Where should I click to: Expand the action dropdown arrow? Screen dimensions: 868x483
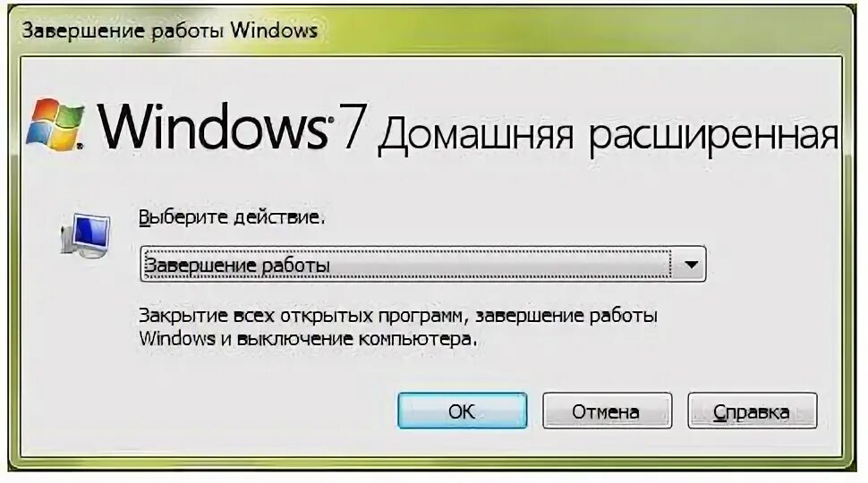690,265
